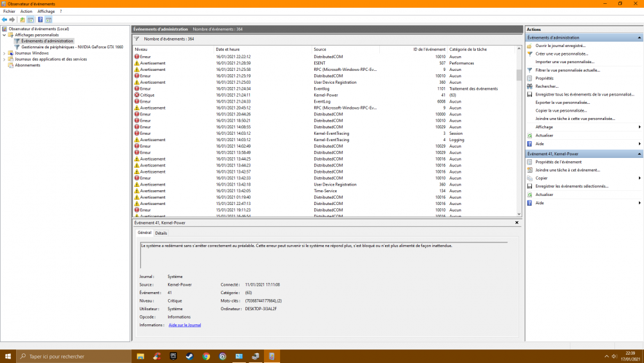Screen dimensions: 644x363
Task: Click the floppy disk icon for Enregistrer les événements sélectionnés
Action: (529, 186)
